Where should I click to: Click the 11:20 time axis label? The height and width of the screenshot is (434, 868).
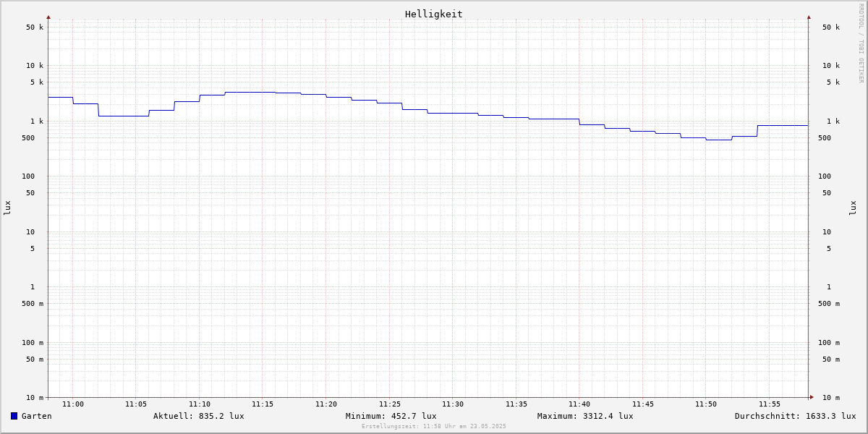tap(326, 404)
